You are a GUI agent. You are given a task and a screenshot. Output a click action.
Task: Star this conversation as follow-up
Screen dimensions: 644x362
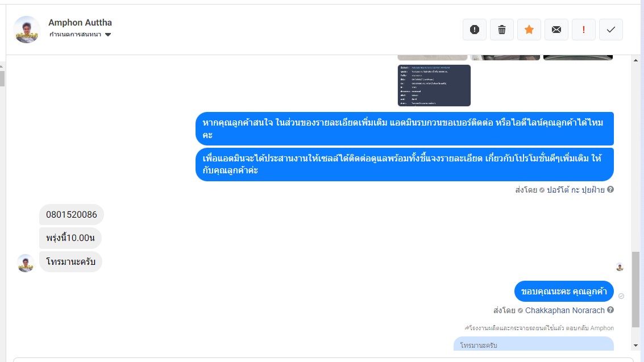tap(529, 30)
